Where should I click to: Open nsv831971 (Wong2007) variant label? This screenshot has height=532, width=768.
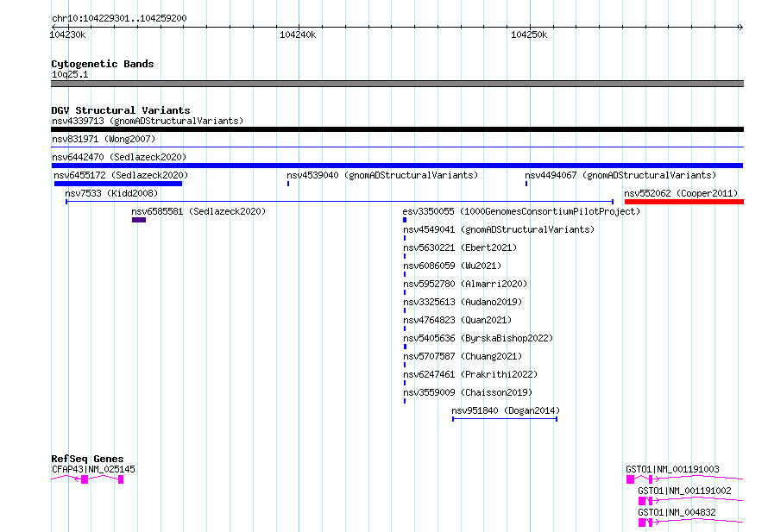104,139
